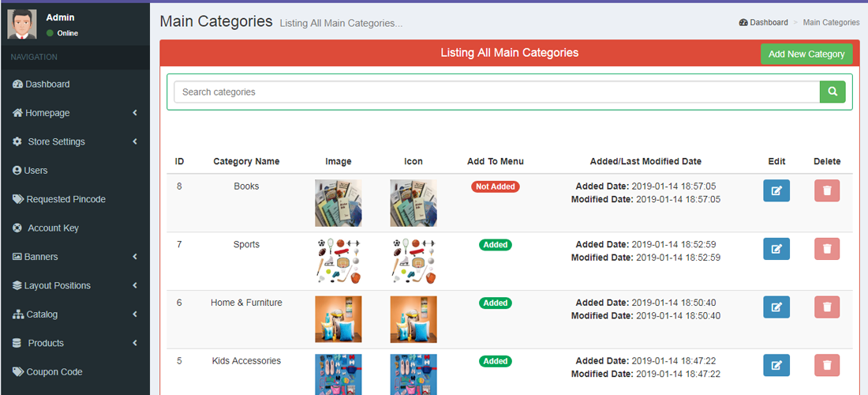This screenshot has width=868, height=395.
Task: Open the Catalog menu label
Action: [x=42, y=314]
